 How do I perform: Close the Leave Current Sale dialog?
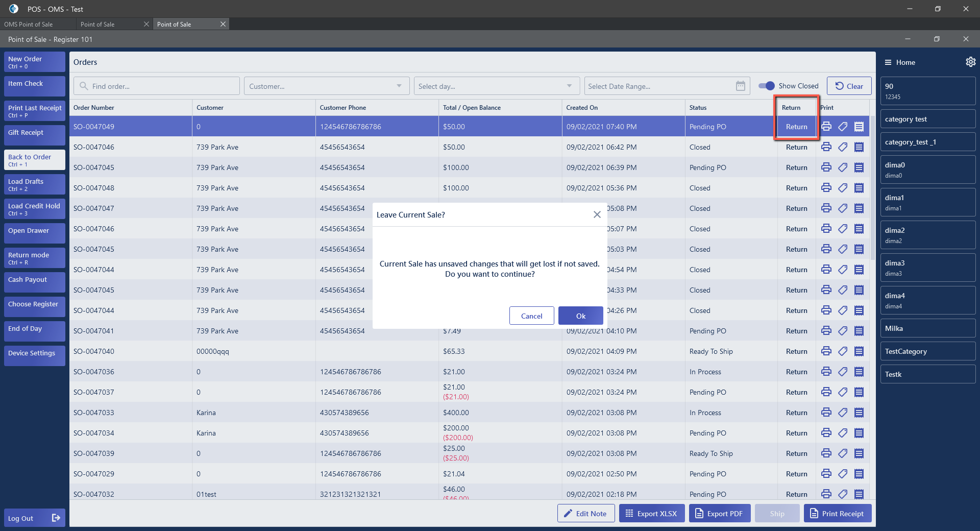coord(597,215)
